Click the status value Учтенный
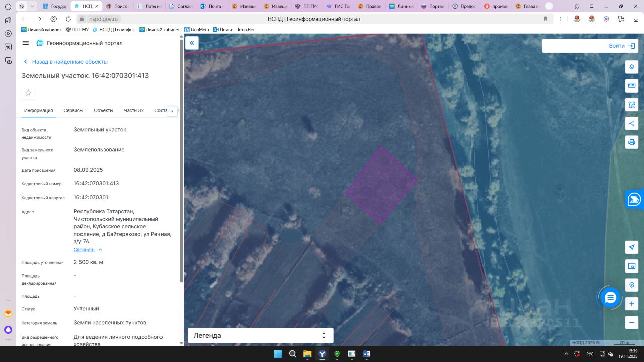The width and height of the screenshot is (644, 362). tap(87, 309)
